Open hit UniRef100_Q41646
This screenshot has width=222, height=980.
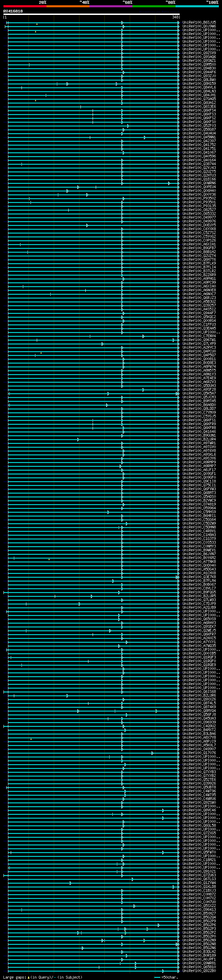point(199,432)
